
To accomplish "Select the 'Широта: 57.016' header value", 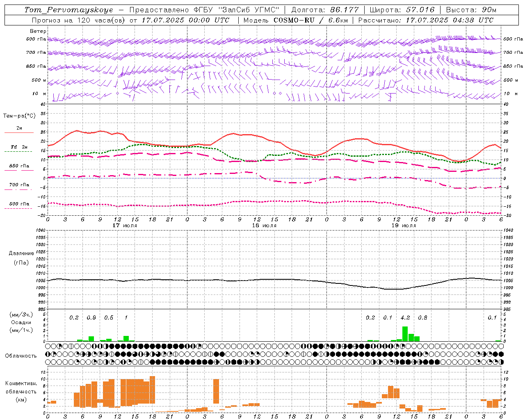I will tap(402, 10).
